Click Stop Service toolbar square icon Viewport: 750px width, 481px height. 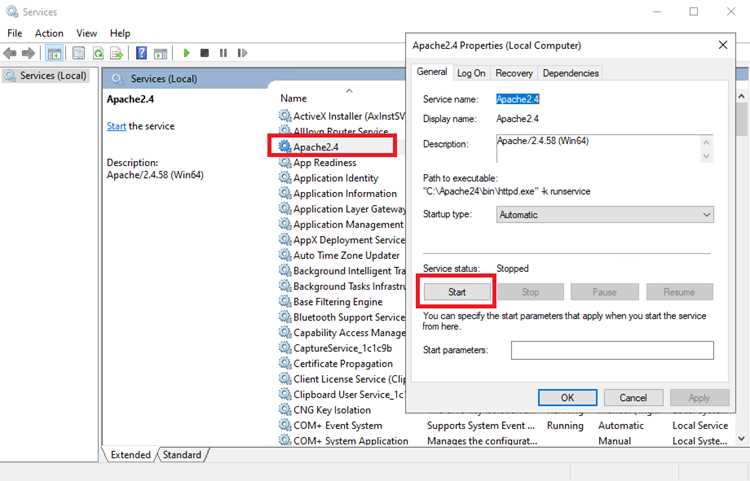(205, 53)
